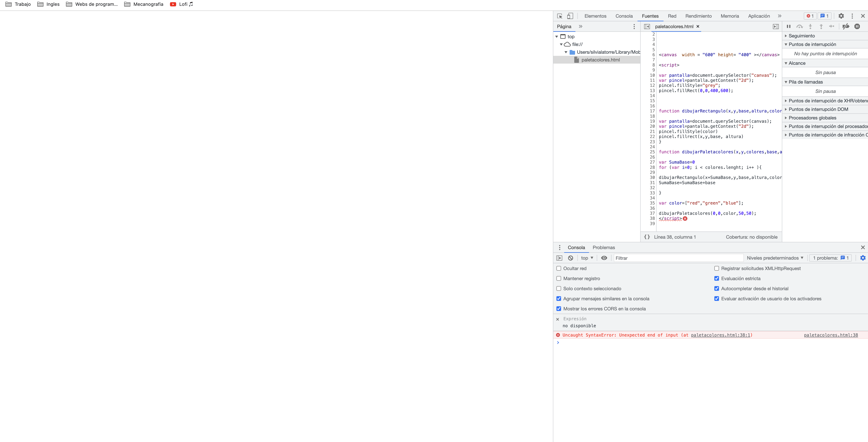Toggle the device toolbar icon
The width and height of the screenshot is (868, 442).
pos(570,16)
